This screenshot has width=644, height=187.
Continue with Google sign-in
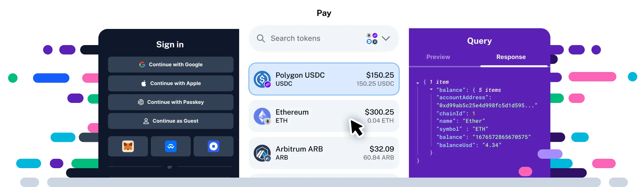pyautogui.click(x=171, y=65)
